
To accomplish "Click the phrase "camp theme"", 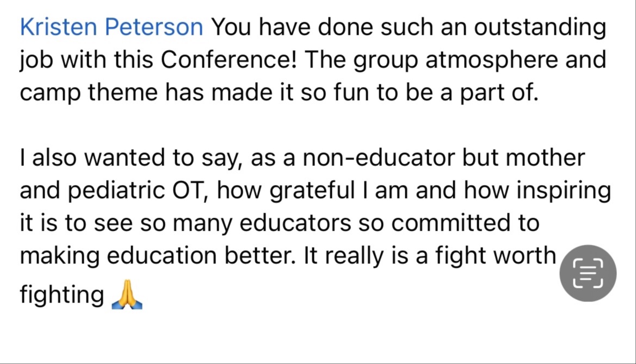I will [x=89, y=93].
